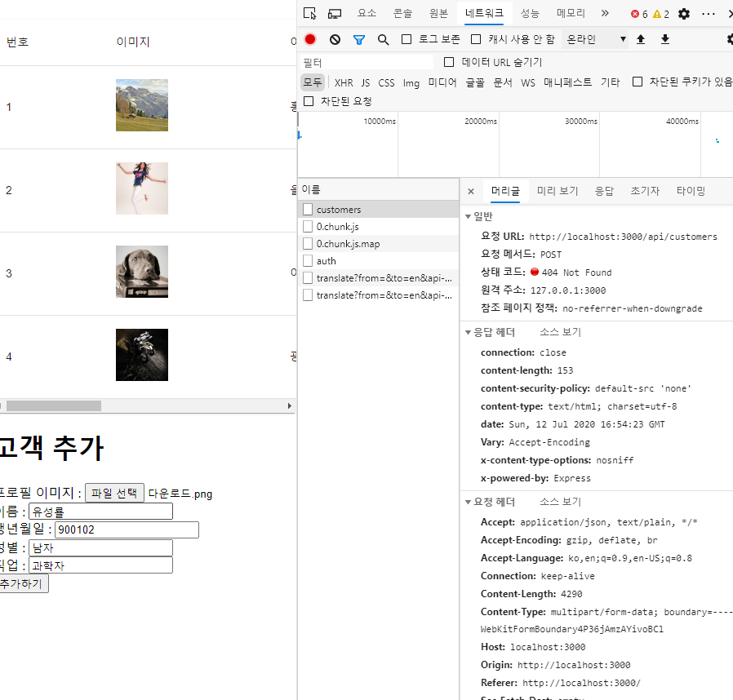Open the Preview (미리 보기) details tab

tap(558, 191)
